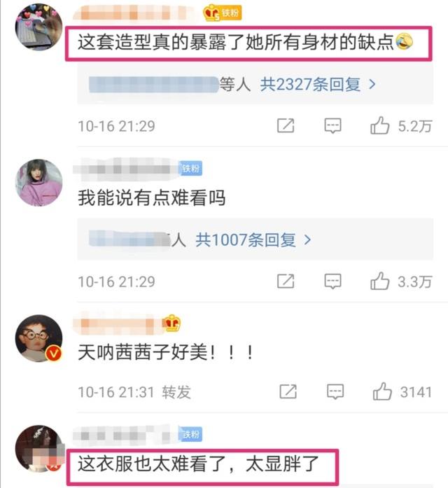Like the comment with 3141 likes

click(x=382, y=391)
